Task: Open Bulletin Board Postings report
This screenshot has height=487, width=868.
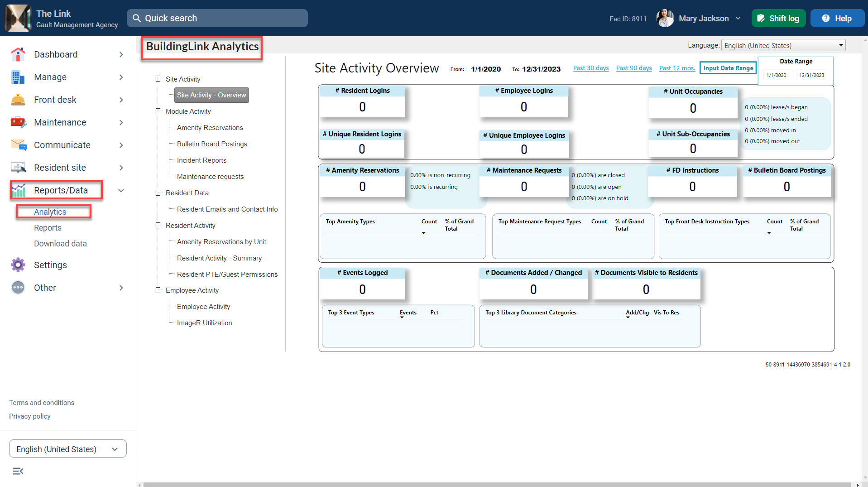Action: pos(212,144)
